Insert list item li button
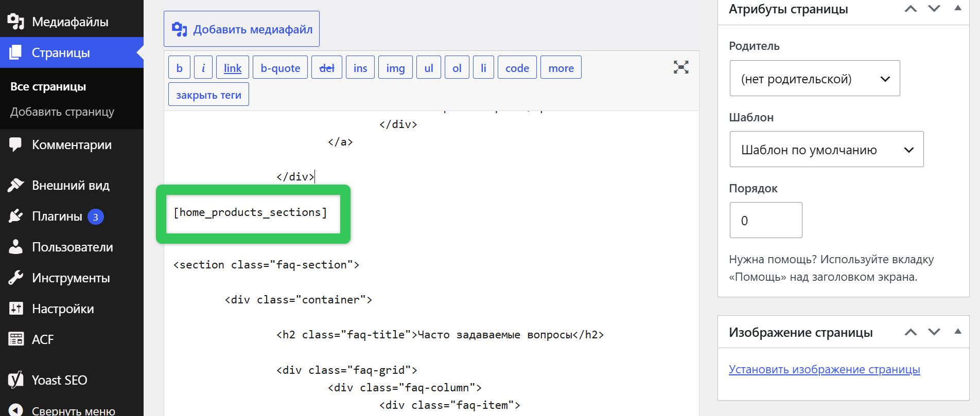 (483, 67)
